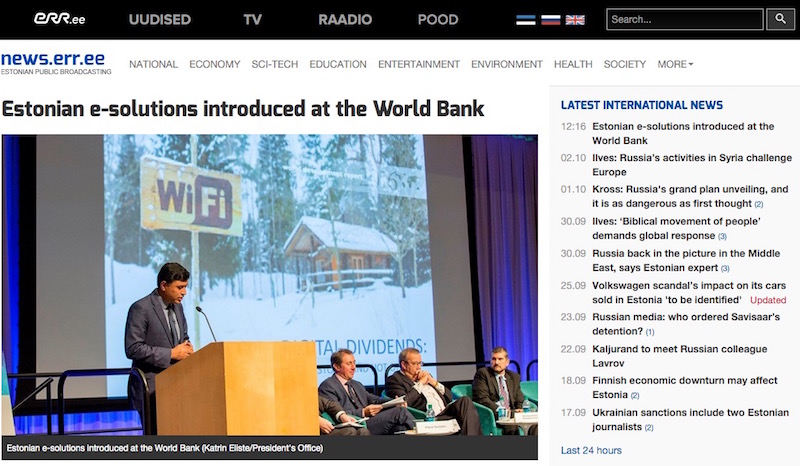Click comment count on Savisaar story
This screenshot has width=800, height=466.
[x=649, y=332]
